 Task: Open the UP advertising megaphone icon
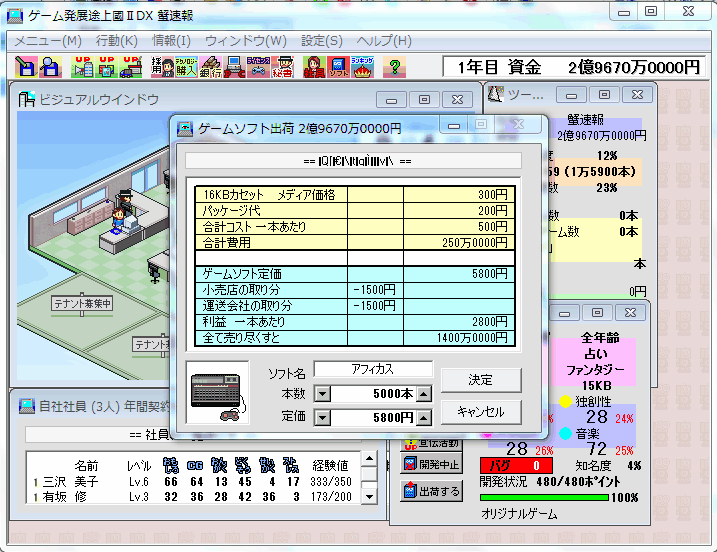(x=82, y=67)
